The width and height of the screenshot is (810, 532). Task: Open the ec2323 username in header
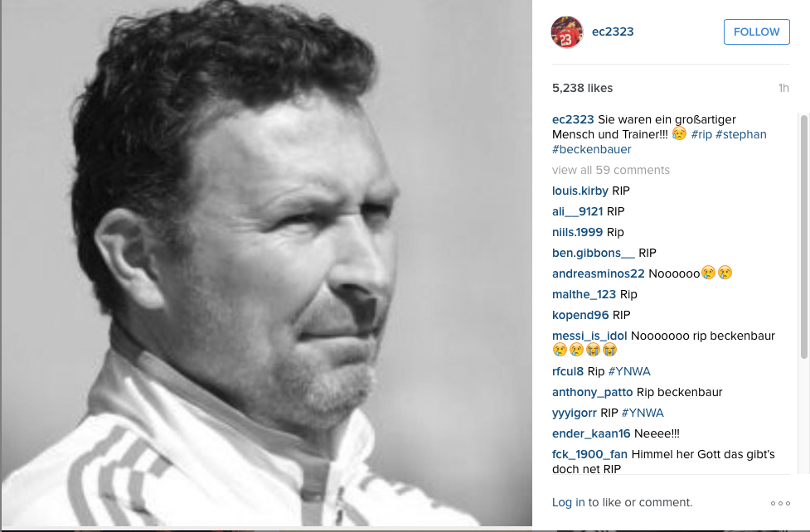point(613,31)
